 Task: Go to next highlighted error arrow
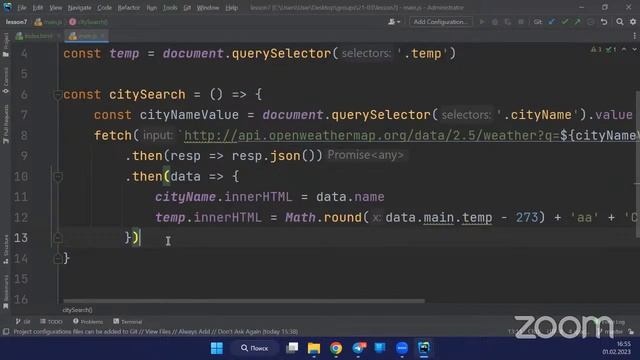coord(634,49)
